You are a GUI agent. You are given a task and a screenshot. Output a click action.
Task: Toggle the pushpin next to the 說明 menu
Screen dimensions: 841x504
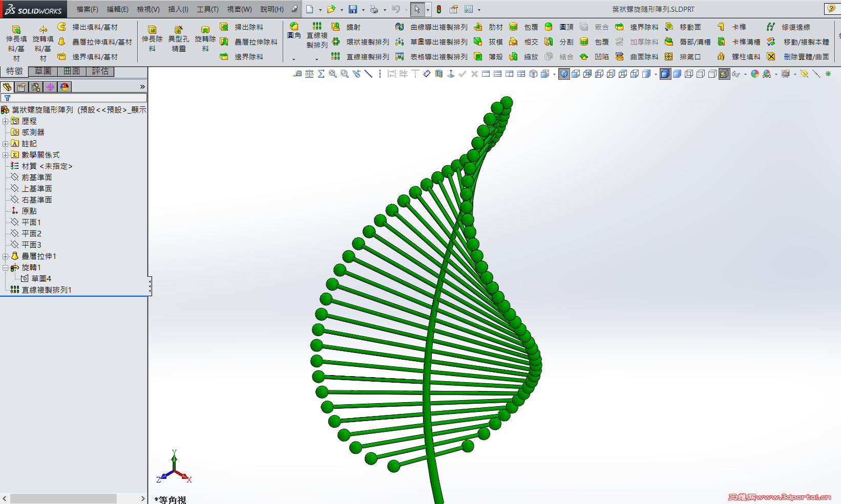tap(295, 9)
